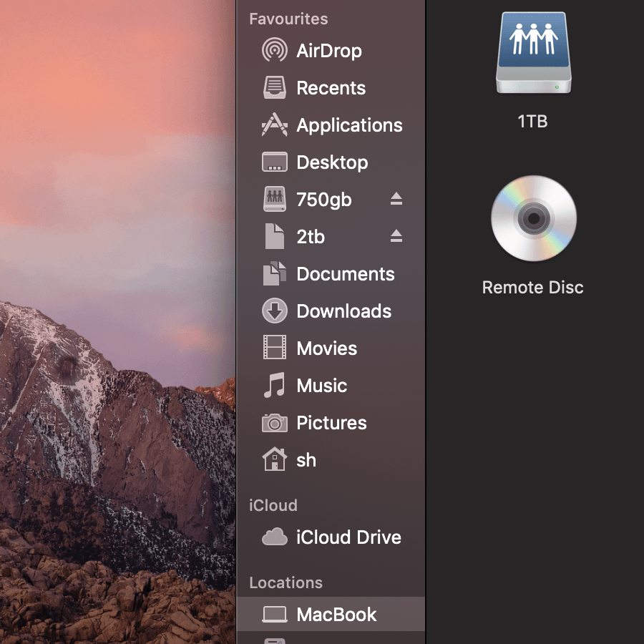Image resolution: width=644 pixels, height=644 pixels.
Task: Select the Remote Disc icon
Action: point(533,218)
